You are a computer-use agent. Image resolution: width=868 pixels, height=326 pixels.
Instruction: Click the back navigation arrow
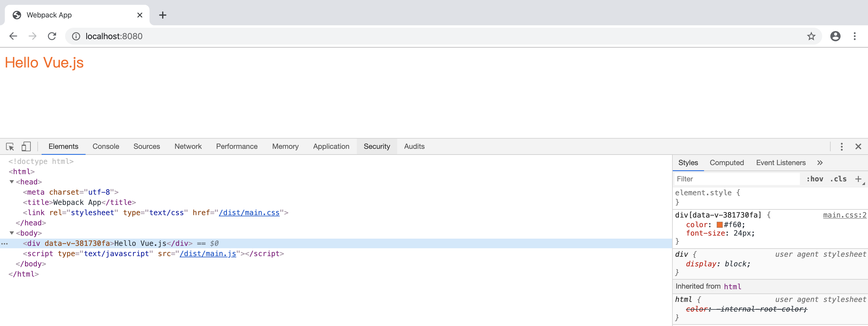[x=13, y=36]
